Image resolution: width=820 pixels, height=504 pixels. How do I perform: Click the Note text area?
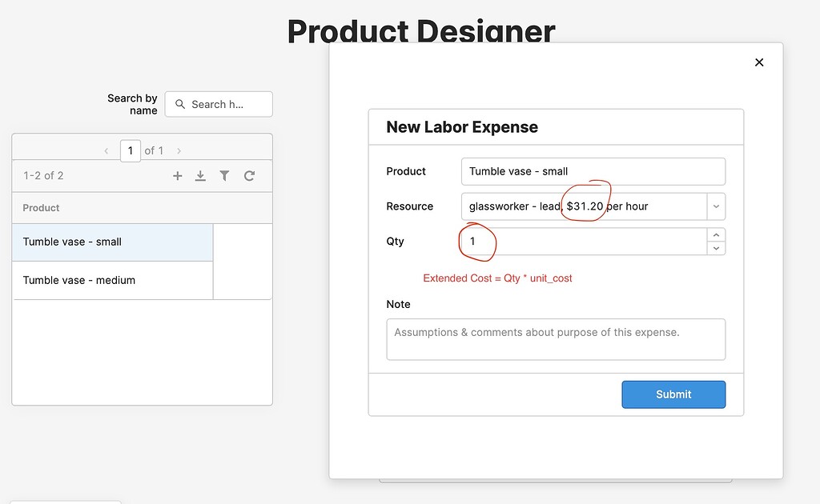[556, 339]
